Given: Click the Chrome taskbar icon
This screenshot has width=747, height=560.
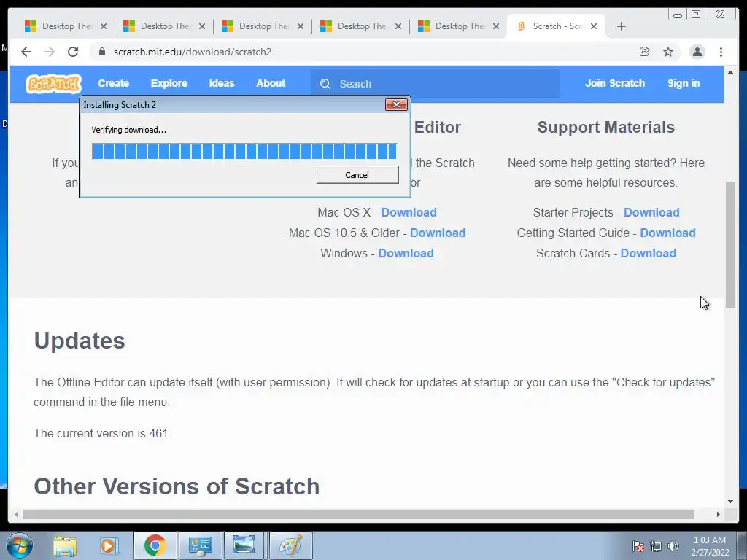Looking at the screenshot, I should click(155, 545).
